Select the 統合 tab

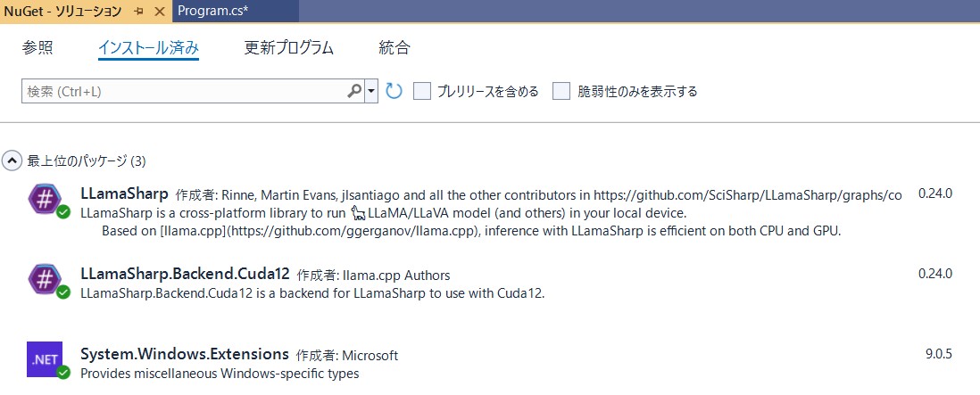point(394,47)
